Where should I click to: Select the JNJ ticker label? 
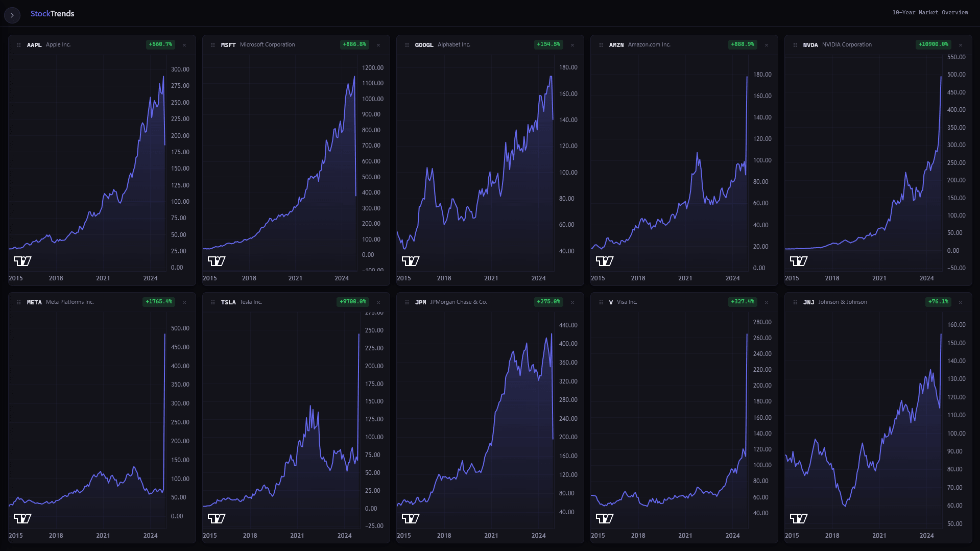pos(808,302)
